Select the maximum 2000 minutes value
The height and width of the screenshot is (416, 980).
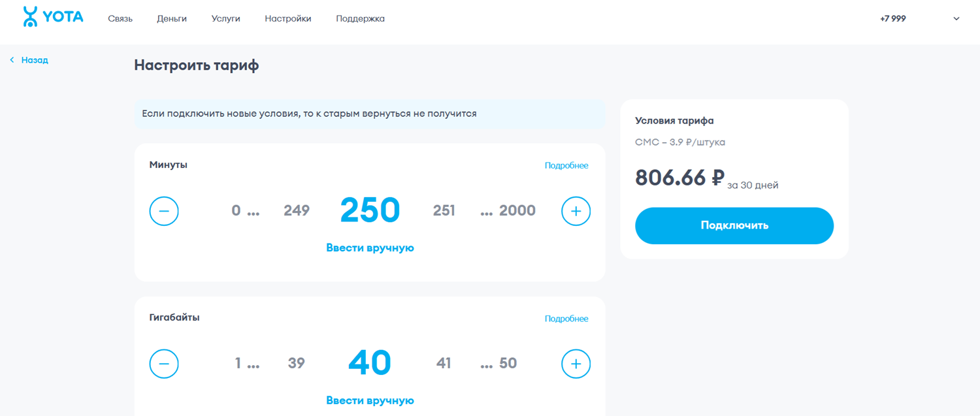click(x=517, y=211)
